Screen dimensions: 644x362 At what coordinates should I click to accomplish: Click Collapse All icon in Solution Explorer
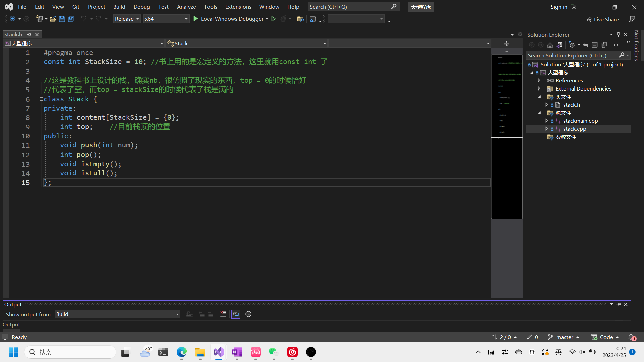click(x=595, y=45)
